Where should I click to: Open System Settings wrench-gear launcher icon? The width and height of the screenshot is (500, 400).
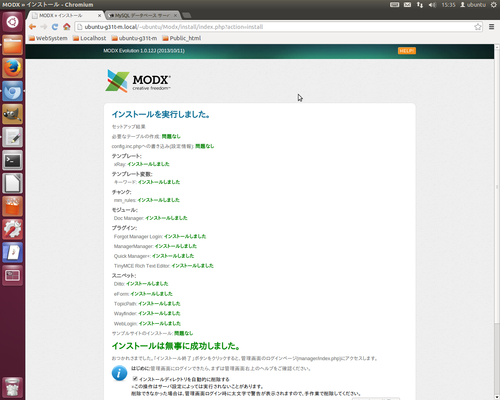[12, 229]
